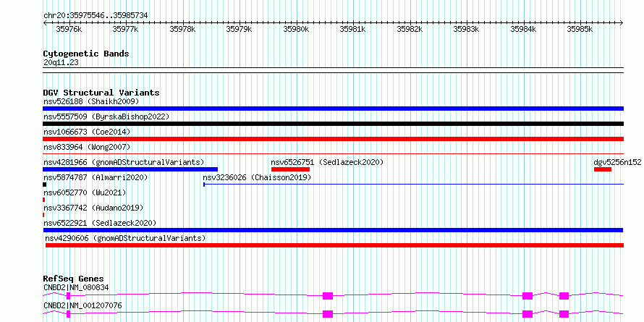644x322 pixels.
Task: Select the nsv5557509 (ByrskaBishop2022) black bar
Action: (x=333, y=124)
